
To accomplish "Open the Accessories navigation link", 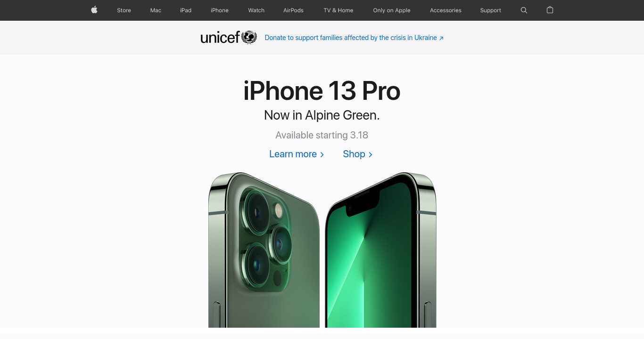I will (x=446, y=10).
